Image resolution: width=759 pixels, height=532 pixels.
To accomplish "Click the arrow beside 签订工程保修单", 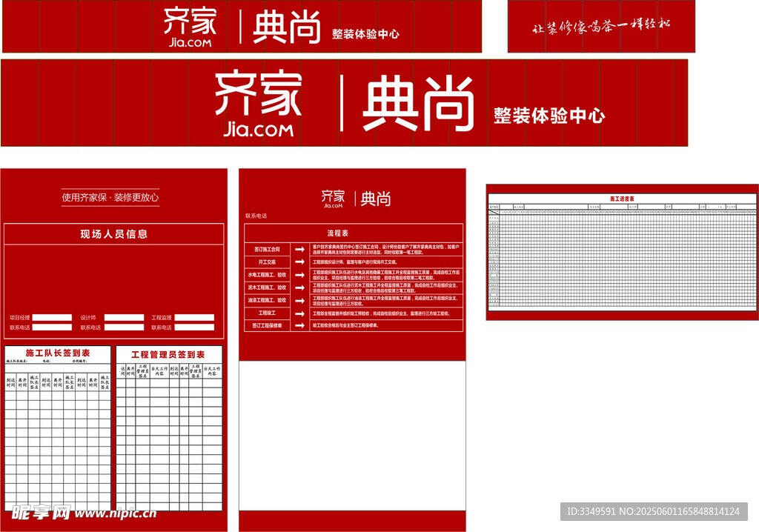I will (299, 325).
